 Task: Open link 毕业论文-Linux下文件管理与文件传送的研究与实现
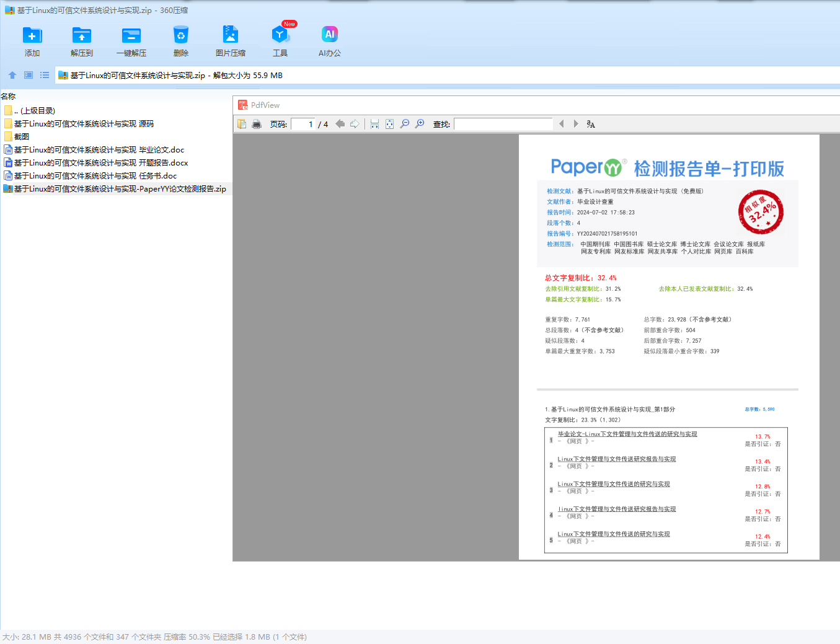[x=627, y=434]
